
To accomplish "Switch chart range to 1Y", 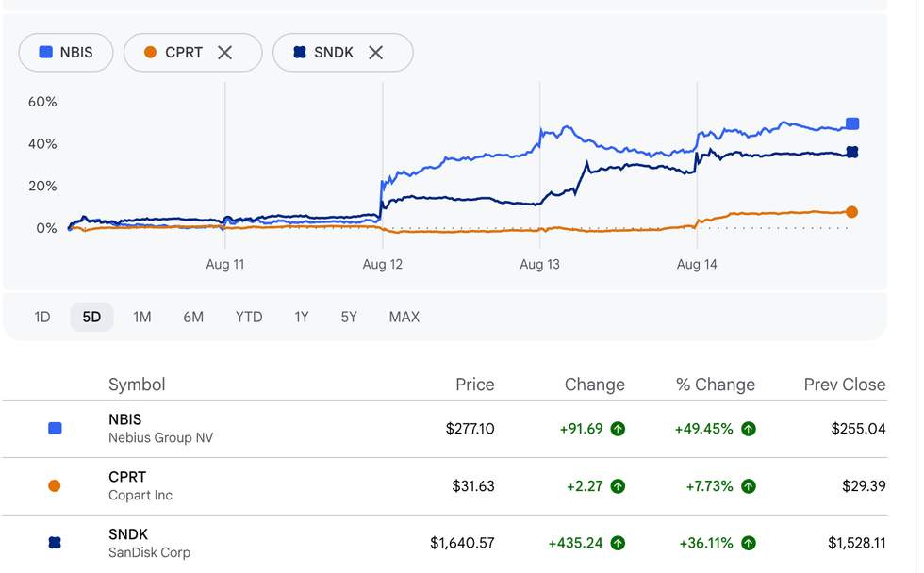I will [x=302, y=318].
